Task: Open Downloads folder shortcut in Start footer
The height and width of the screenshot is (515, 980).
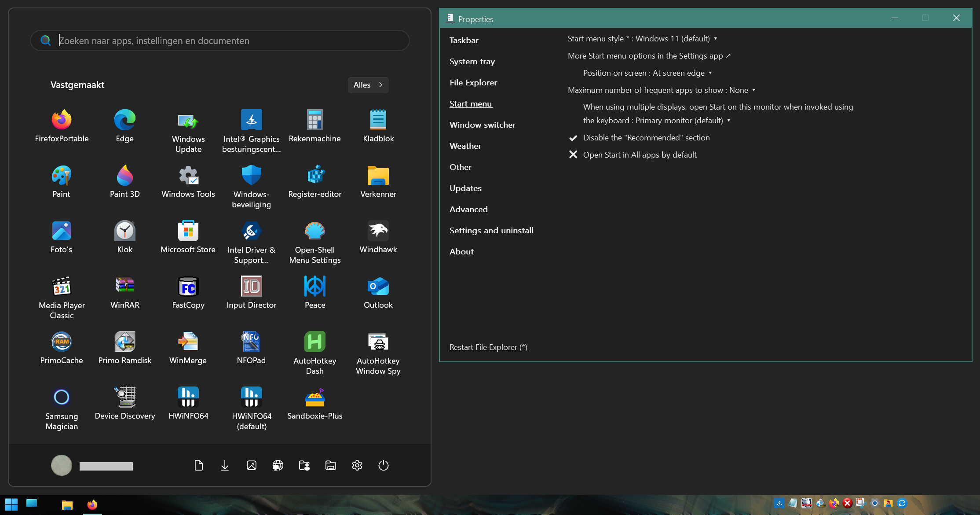Action: 225,465
